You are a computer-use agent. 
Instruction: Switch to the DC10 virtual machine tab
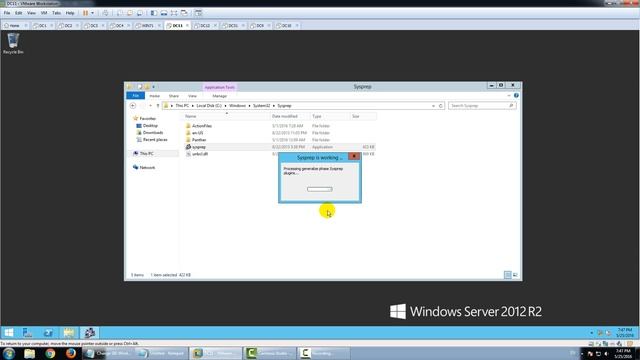coord(286,25)
